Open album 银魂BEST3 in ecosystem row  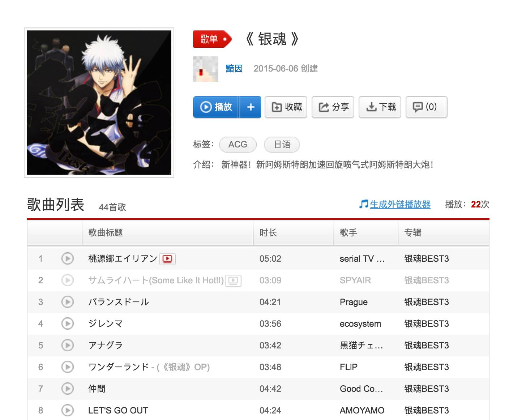pos(427,323)
